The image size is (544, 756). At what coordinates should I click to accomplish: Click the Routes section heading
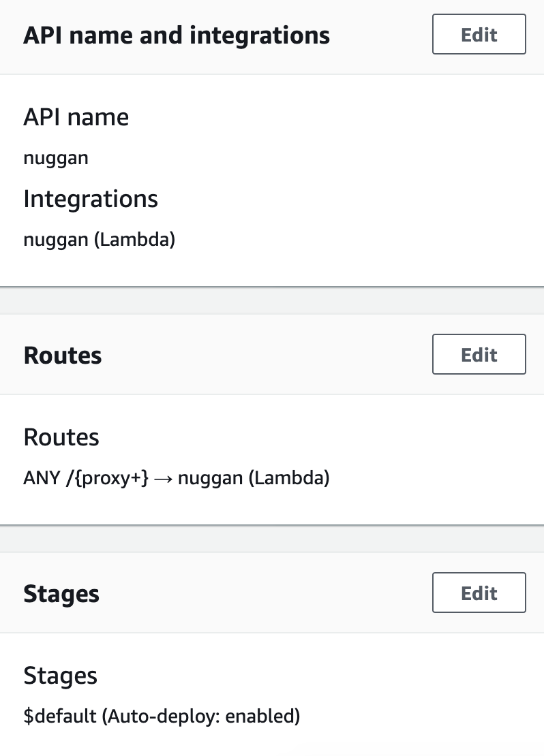pos(62,354)
